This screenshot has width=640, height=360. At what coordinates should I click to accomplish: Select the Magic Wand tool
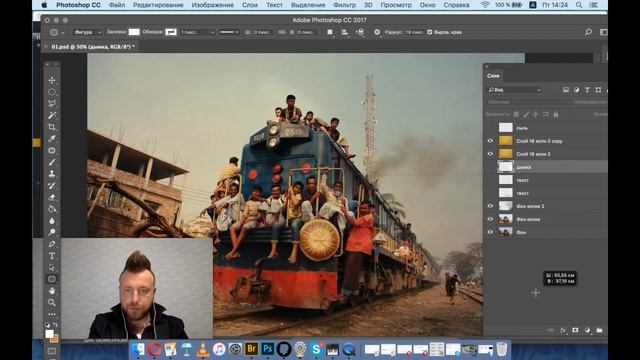pos(52,116)
